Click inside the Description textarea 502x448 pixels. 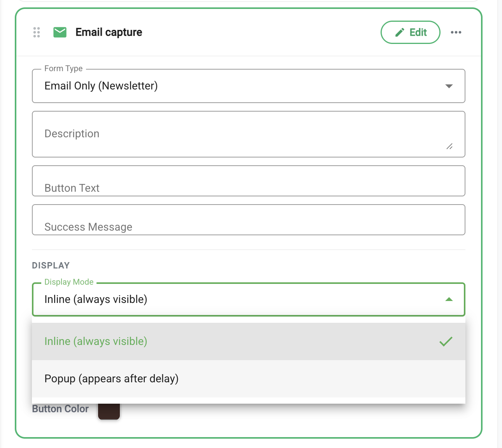[x=249, y=134]
